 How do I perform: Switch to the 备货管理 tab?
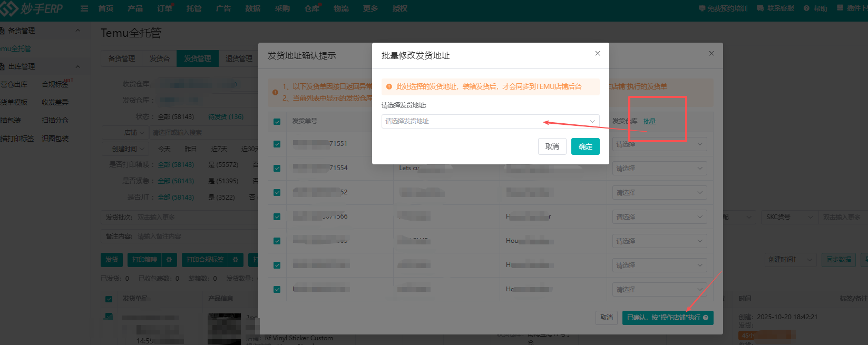point(122,58)
